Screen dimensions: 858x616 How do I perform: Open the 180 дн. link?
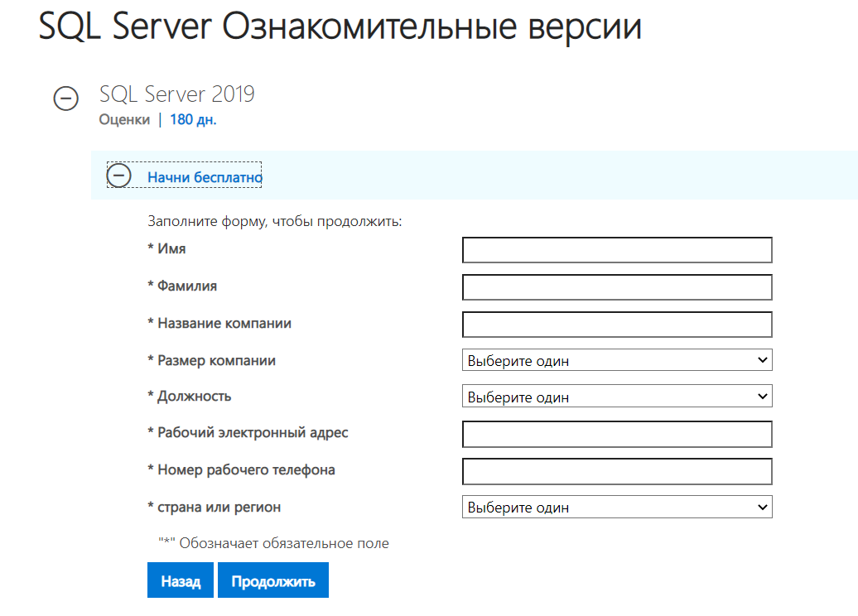193,119
